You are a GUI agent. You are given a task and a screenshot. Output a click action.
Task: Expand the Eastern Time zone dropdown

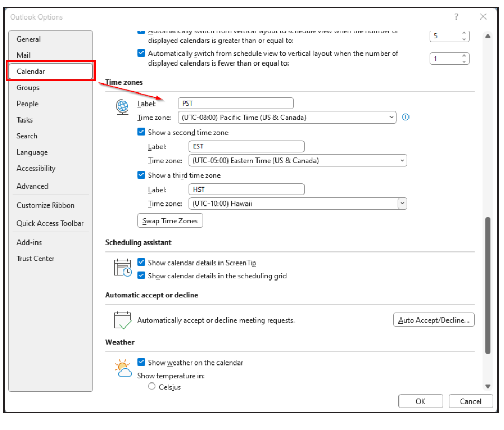pos(402,160)
